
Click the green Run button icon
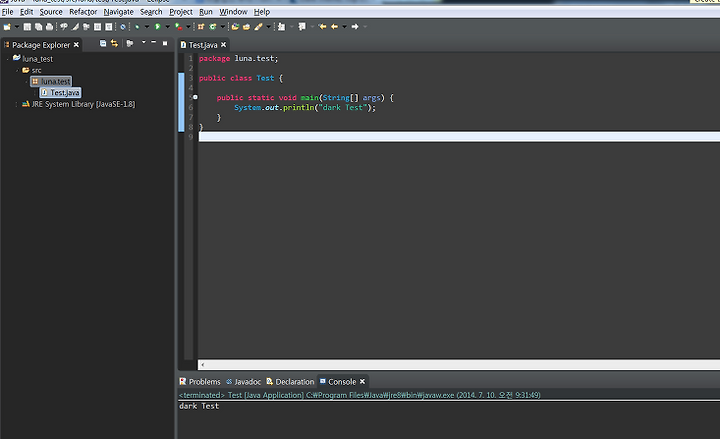coord(158,27)
